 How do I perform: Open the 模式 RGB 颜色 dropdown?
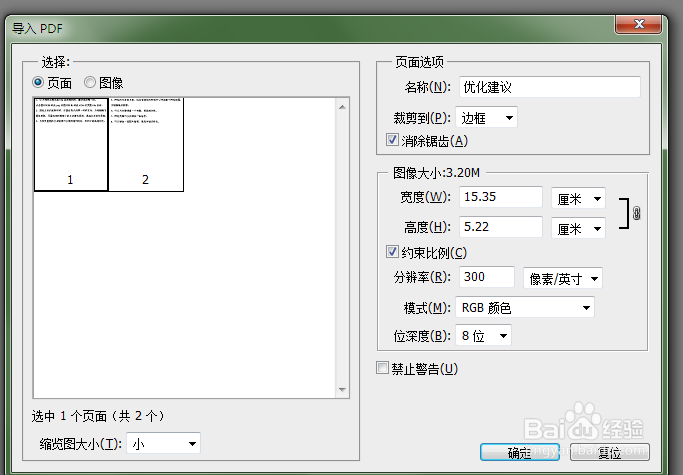pos(524,308)
